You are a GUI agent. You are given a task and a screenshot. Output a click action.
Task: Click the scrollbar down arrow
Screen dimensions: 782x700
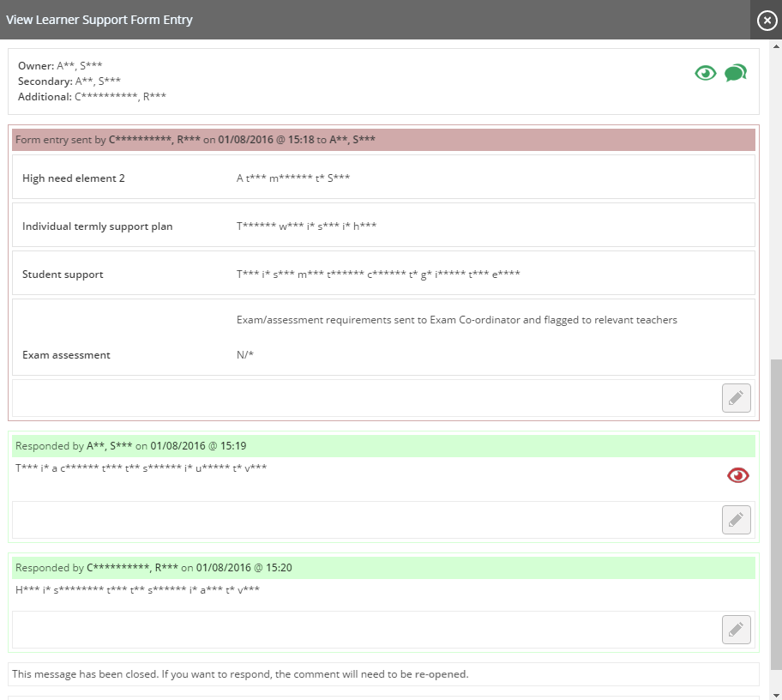[776, 694]
